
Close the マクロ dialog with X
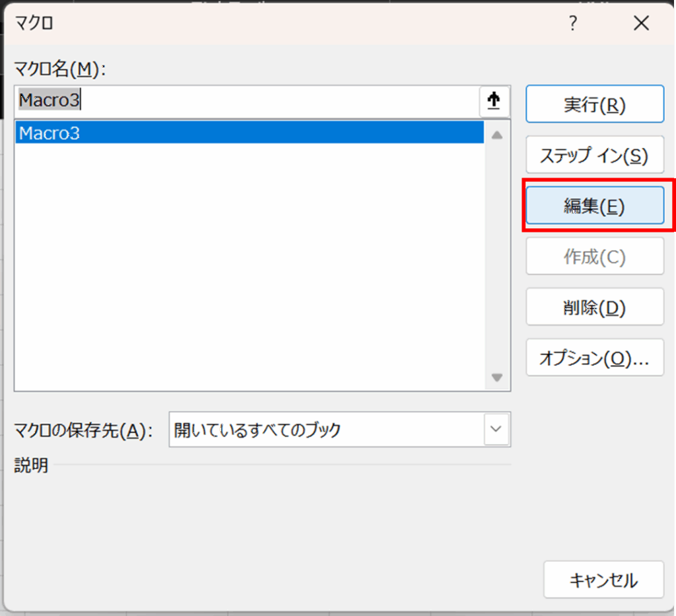641,24
